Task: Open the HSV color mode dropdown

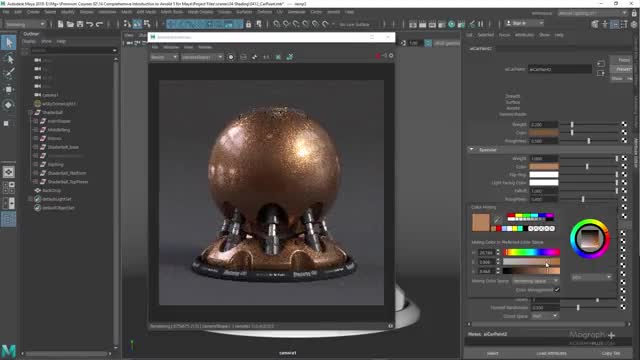Action: (591, 277)
